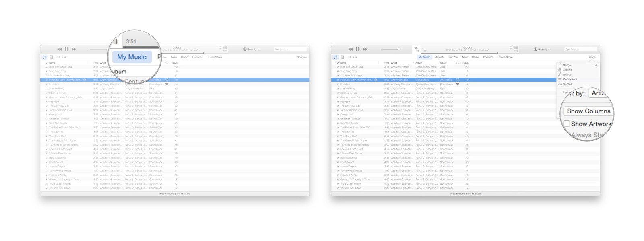Open Connect tab, right window
This screenshot has height=241, width=644.
[x=488, y=57]
